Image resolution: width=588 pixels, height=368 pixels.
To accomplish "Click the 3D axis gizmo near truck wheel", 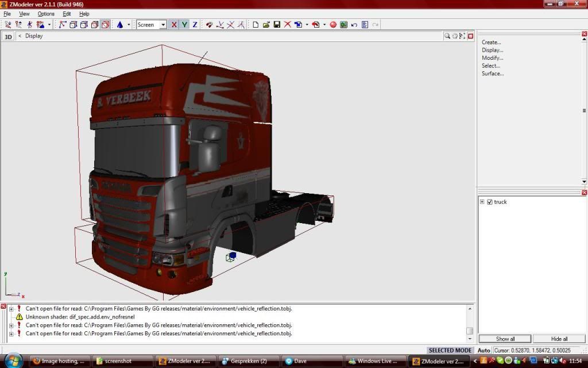I will (231, 257).
